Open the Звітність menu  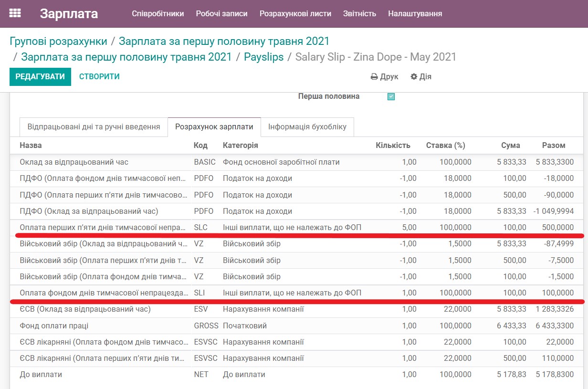coord(359,14)
